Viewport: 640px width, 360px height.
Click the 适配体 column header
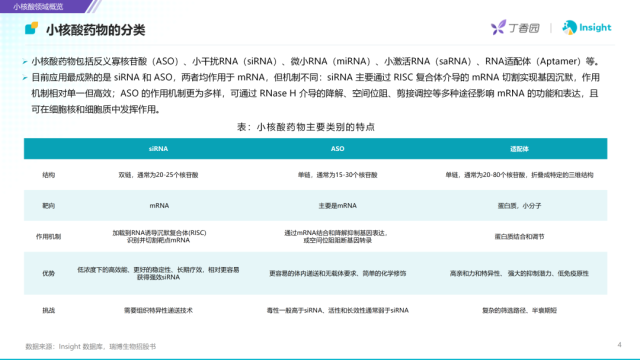point(519,149)
